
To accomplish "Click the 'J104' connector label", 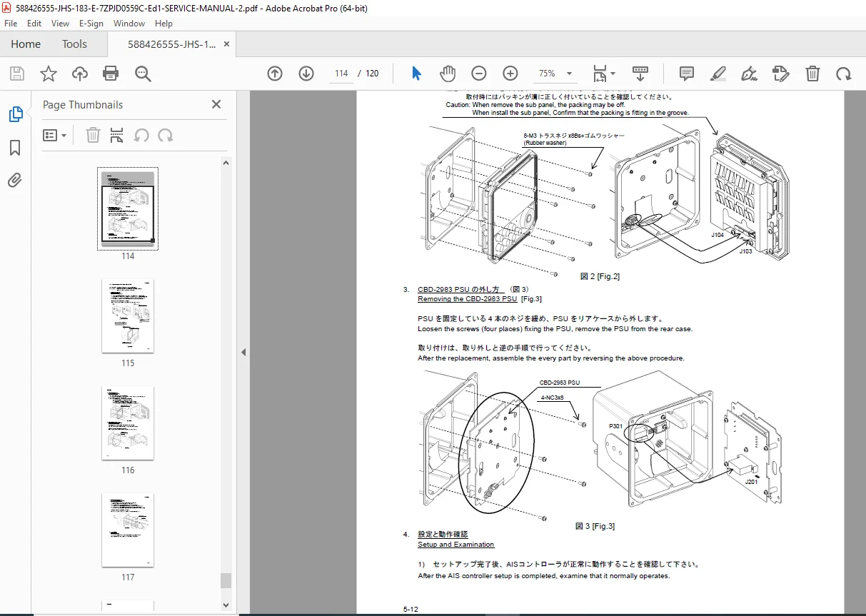I will [x=718, y=234].
